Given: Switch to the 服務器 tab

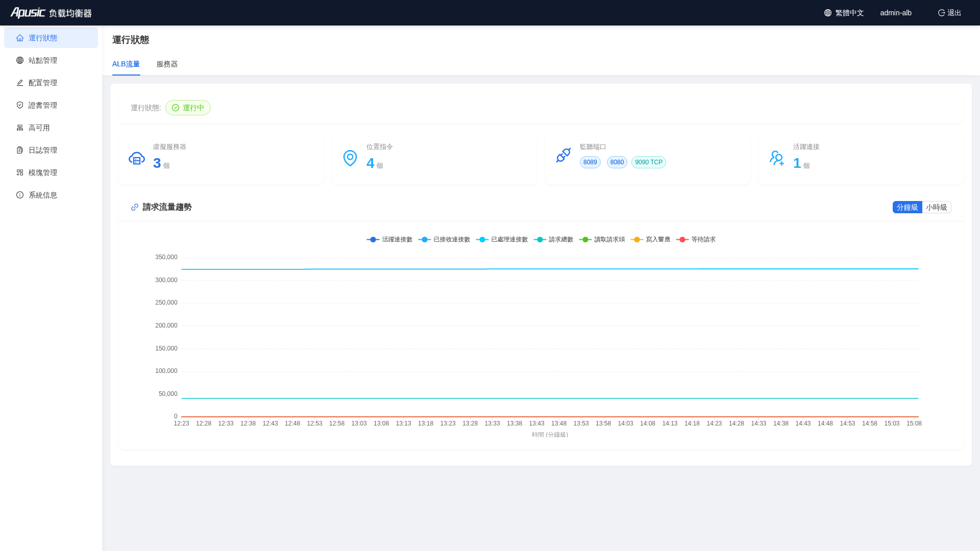Looking at the screenshot, I should click(x=167, y=64).
